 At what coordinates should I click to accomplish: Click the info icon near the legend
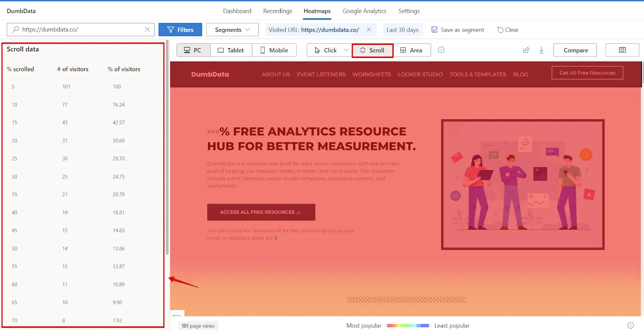631,326
